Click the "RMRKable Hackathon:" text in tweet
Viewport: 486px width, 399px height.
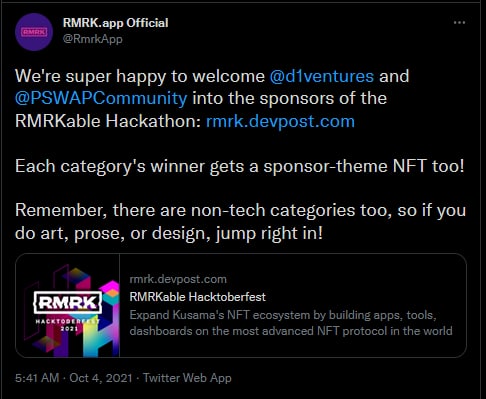point(108,121)
